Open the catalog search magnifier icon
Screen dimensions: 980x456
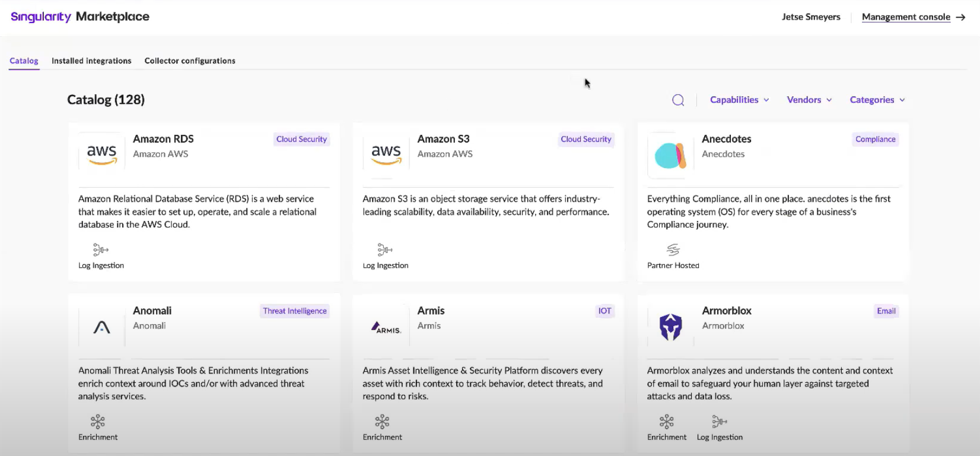click(678, 100)
